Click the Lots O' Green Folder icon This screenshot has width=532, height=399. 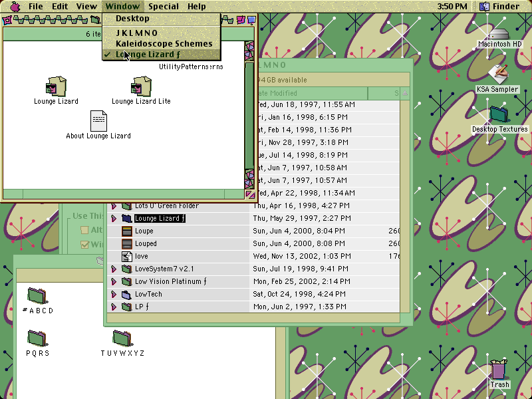coord(126,206)
